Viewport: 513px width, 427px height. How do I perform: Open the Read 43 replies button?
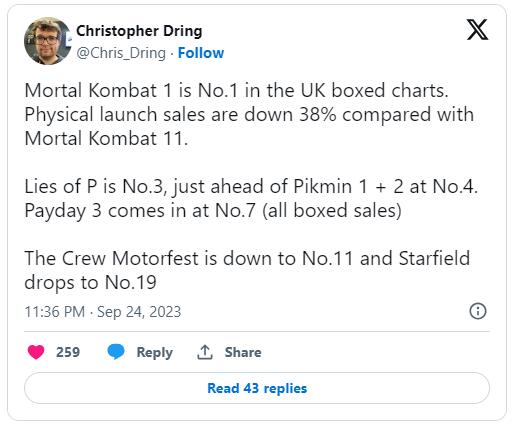point(257,388)
